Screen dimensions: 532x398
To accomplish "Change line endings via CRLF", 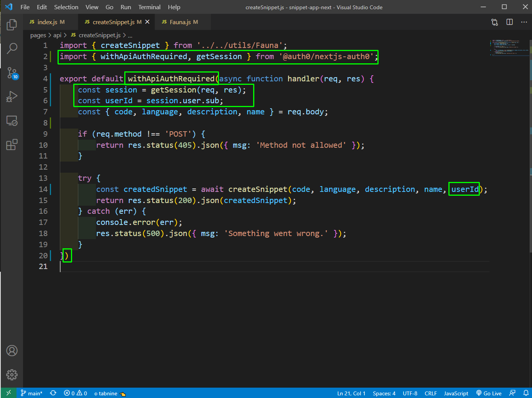I will point(431,393).
